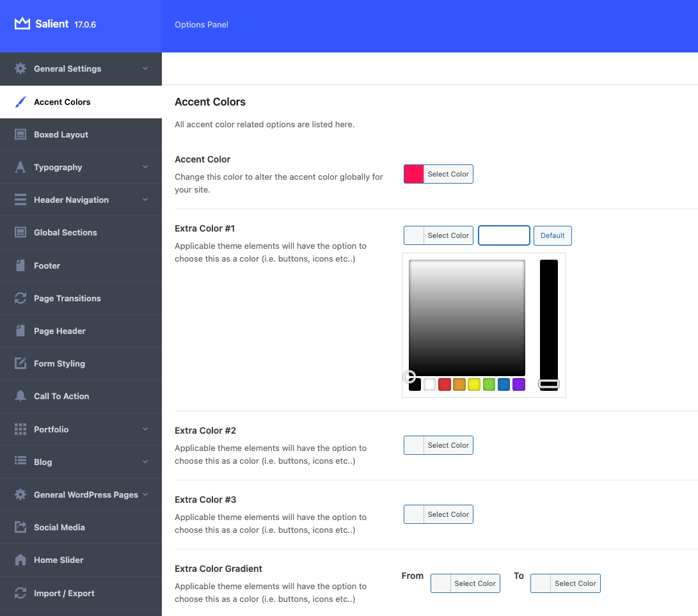
Task: Expand the Blog settings submenu
Action: pyautogui.click(x=145, y=462)
